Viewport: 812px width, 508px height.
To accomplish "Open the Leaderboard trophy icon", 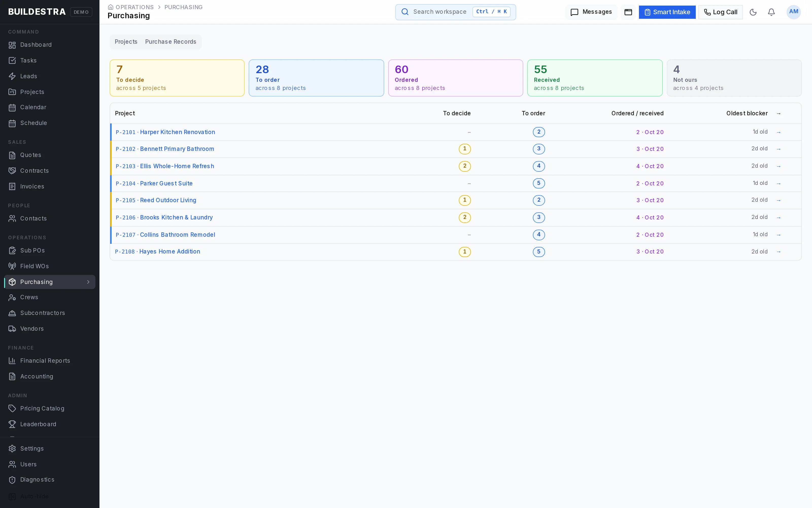I will (12, 424).
